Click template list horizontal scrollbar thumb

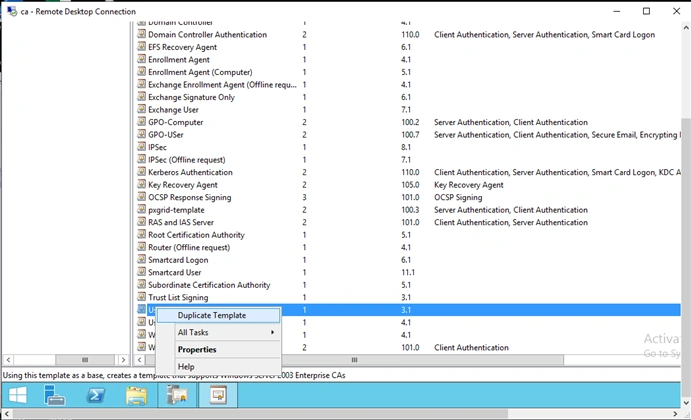point(354,360)
